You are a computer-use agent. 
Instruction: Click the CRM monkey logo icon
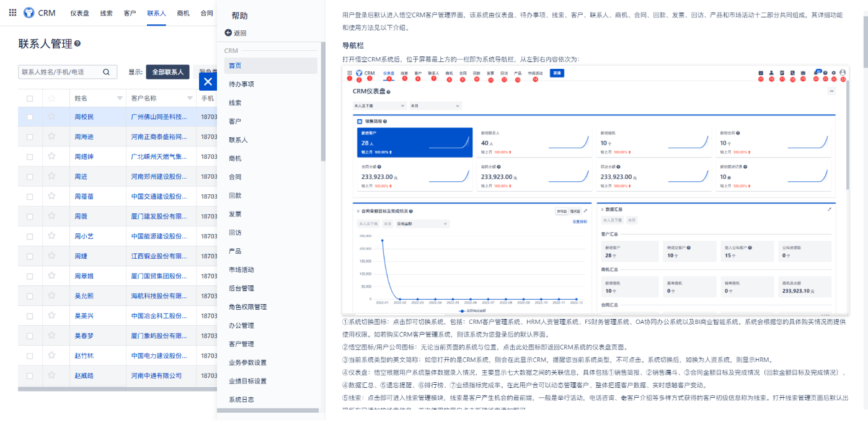tap(29, 12)
